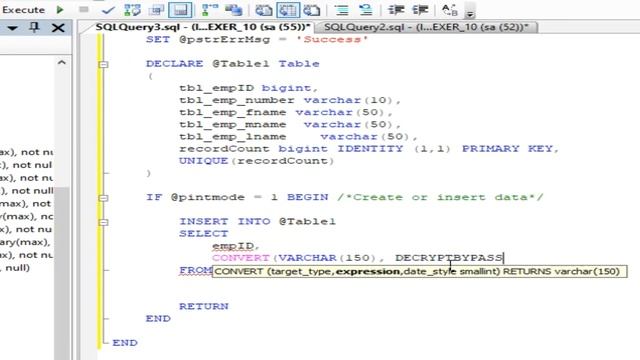Click the underlined empID column
This screenshot has height=360, width=640.
click(x=233, y=246)
